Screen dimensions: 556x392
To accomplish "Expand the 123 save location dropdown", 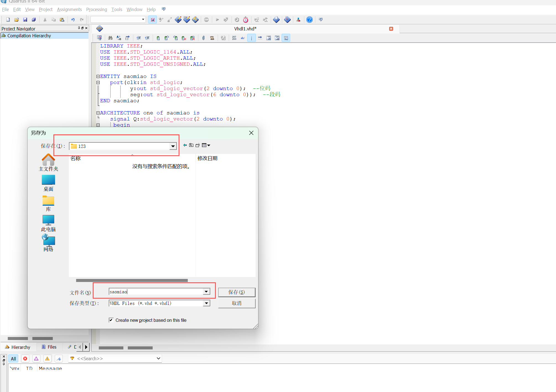I will tap(173, 146).
